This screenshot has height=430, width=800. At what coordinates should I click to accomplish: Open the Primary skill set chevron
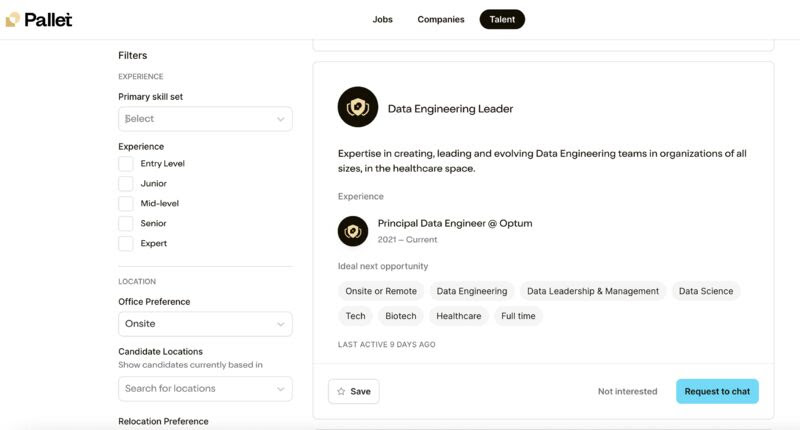[x=281, y=119]
